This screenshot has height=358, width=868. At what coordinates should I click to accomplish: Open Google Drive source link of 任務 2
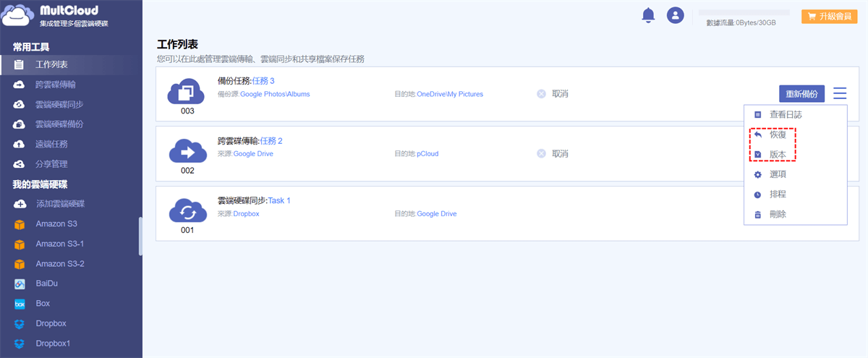[x=253, y=154]
